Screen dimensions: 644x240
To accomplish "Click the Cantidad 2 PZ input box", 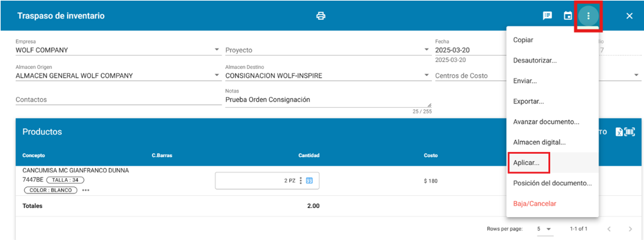I will pos(267,181).
